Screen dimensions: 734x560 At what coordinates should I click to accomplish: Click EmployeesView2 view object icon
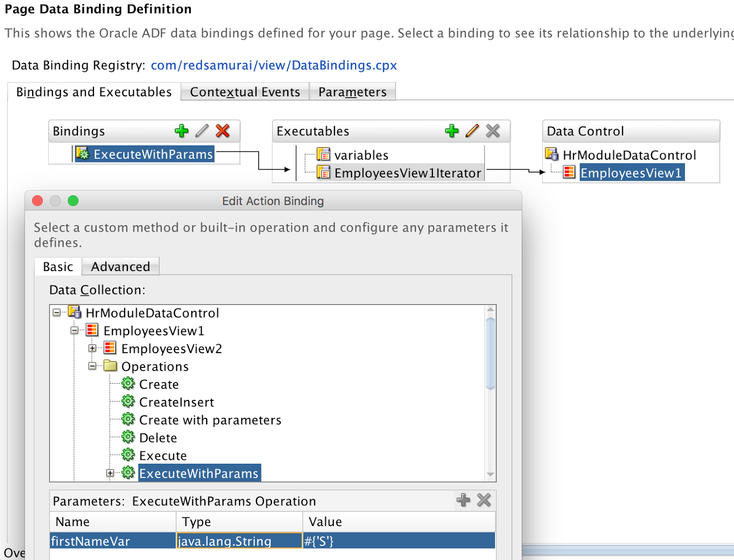click(110, 348)
